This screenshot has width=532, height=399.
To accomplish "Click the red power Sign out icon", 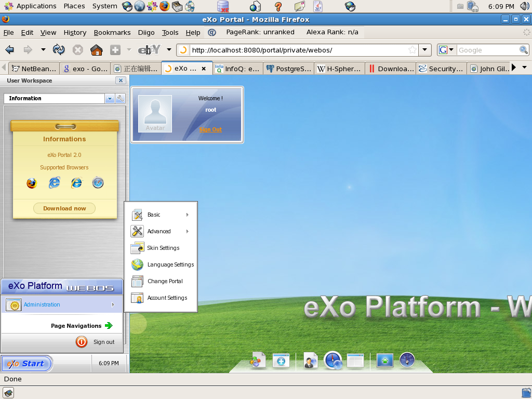I will (82, 342).
